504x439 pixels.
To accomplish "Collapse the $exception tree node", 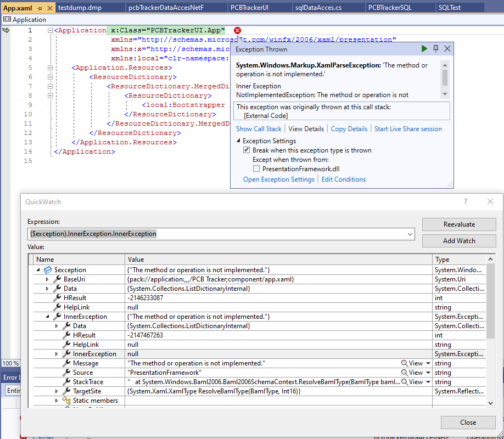I will (38, 270).
